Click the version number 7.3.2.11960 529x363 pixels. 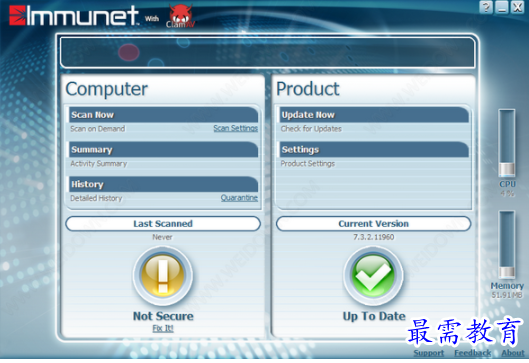point(373,237)
